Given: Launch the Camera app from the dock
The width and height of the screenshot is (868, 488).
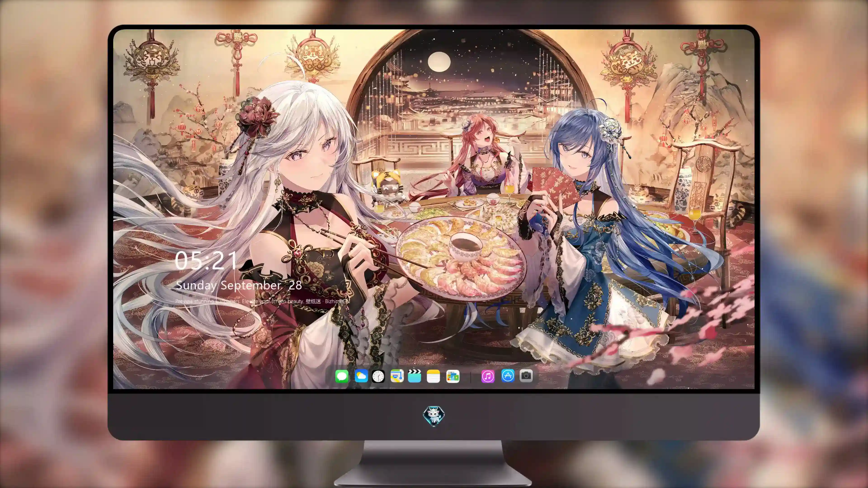Looking at the screenshot, I should tap(526, 375).
